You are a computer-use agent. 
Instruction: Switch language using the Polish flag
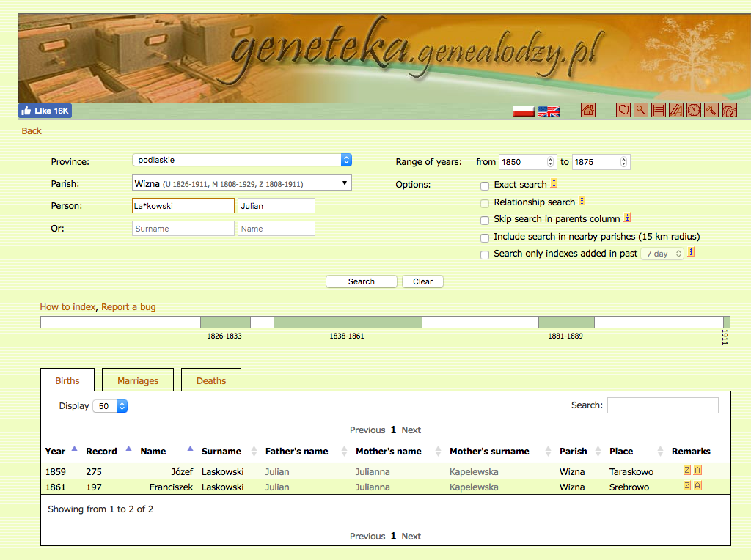coord(523,111)
